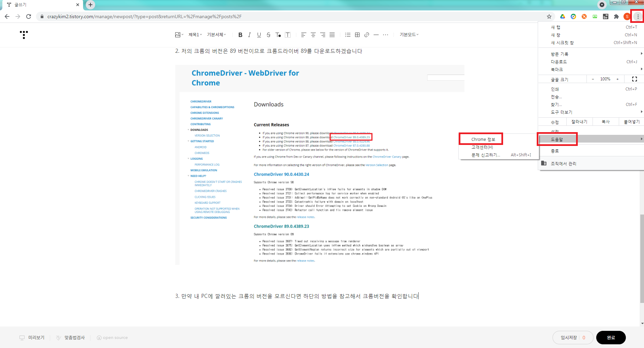Expand the 도구 더보기 submenu
Image resolution: width=644 pixels, height=348 pixels.
pyautogui.click(x=591, y=112)
